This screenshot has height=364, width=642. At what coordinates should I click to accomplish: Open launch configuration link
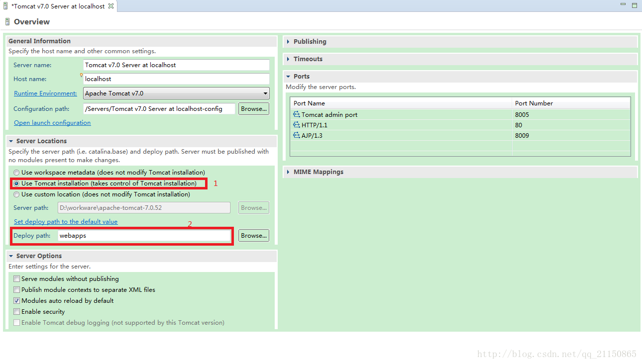point(52,123)
